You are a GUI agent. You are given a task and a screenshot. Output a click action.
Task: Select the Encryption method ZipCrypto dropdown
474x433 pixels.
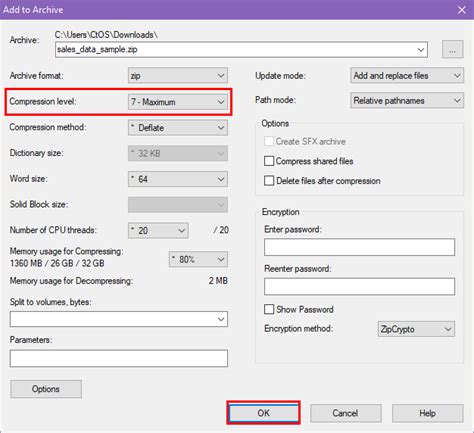(x=416, y=329)
